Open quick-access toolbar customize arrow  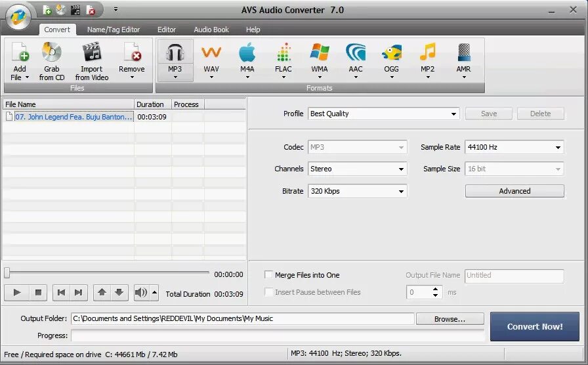116,9
